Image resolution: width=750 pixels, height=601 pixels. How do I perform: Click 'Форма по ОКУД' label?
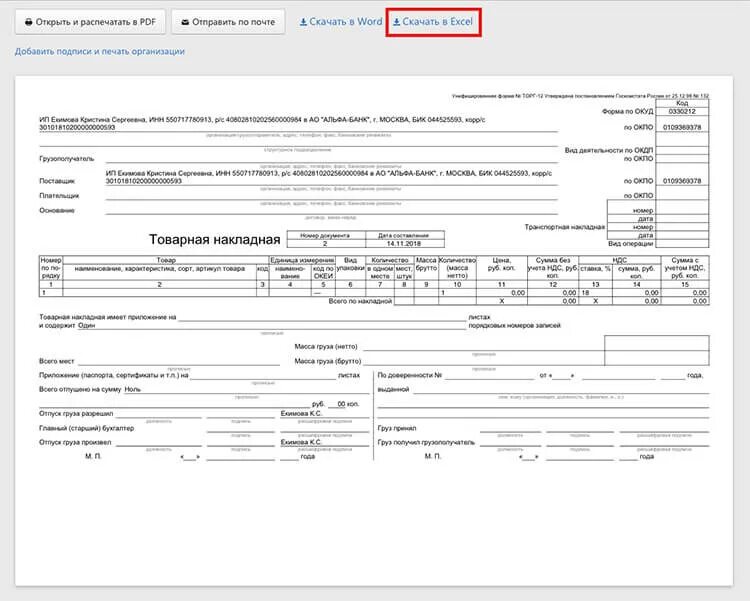[627, 111]
